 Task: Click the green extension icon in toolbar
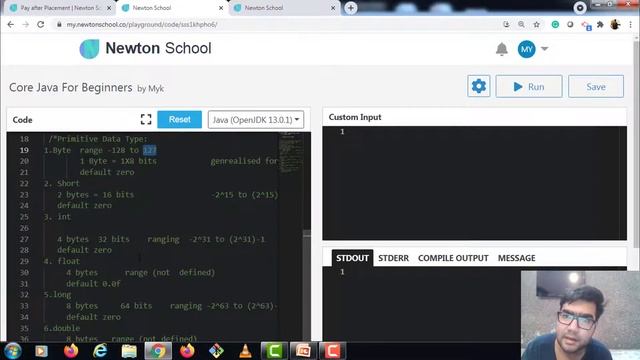click(555, 24)
